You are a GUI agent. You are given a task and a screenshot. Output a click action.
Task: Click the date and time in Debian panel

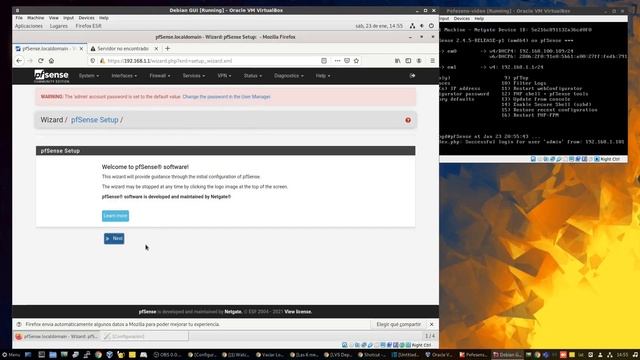coord(379,26)
